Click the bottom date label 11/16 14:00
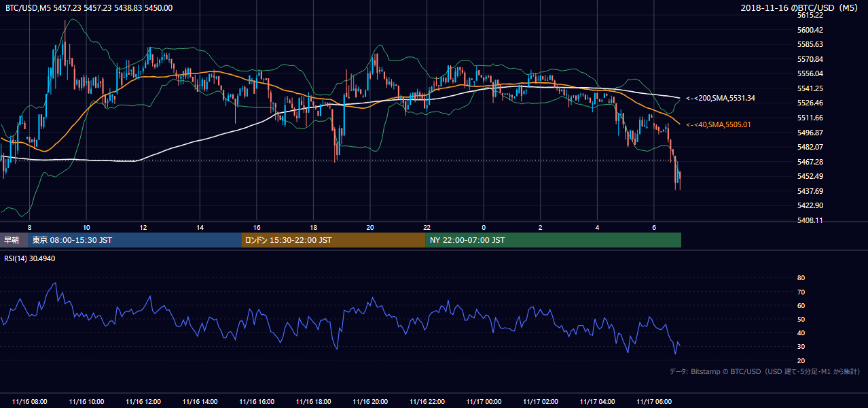Image resolution: width=868 pixels, height=408 pixels. click(200, 402)
